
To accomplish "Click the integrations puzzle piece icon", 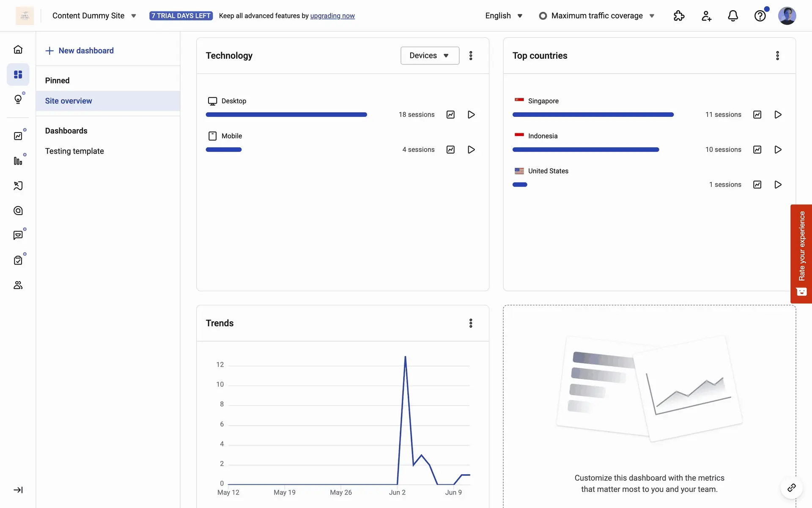I will (679, 16).
